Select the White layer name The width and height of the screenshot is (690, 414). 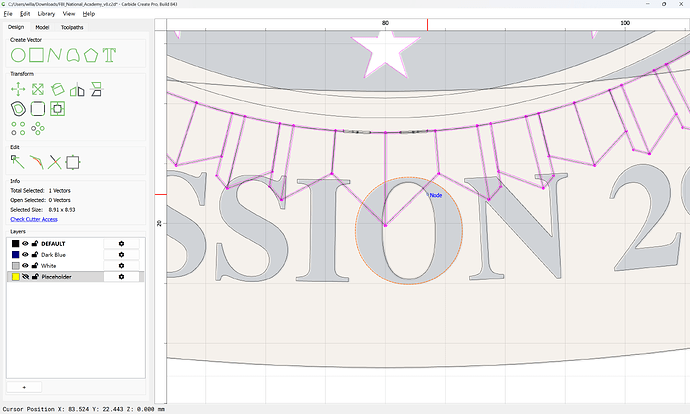(48, 266)
